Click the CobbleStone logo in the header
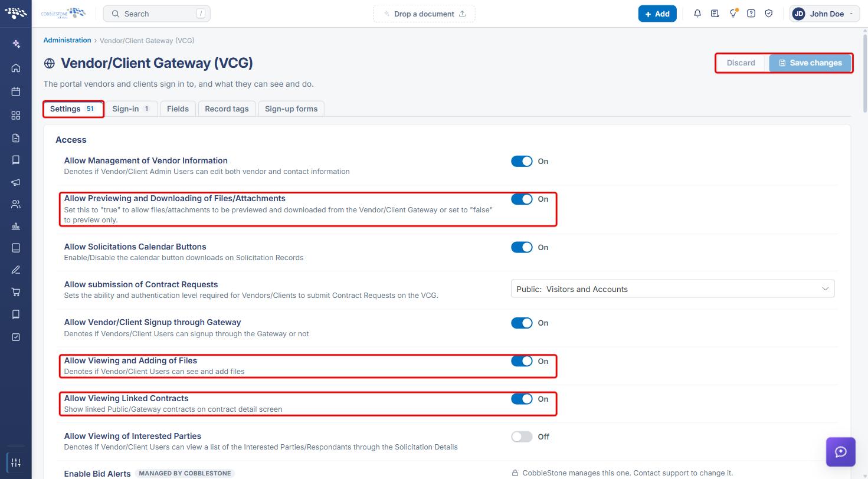 point(63,14)
